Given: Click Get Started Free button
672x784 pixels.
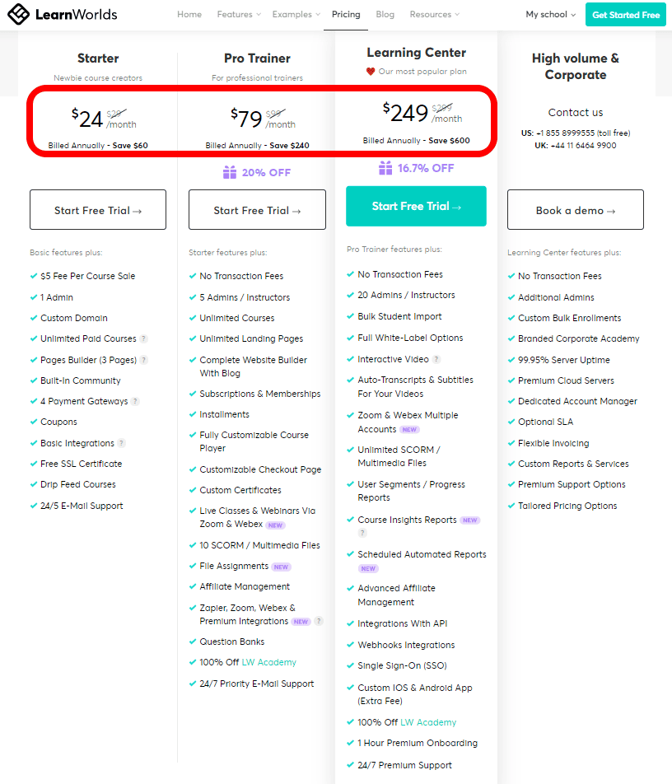Looking at the screenshot, I should pos(626,15).
